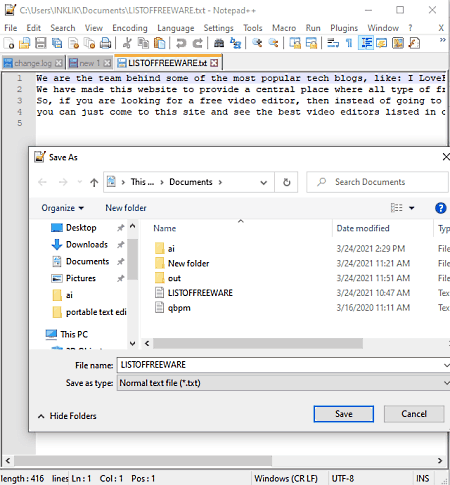Click the Replace toolbar icon
450x485 pixels.
coord(235,43)
